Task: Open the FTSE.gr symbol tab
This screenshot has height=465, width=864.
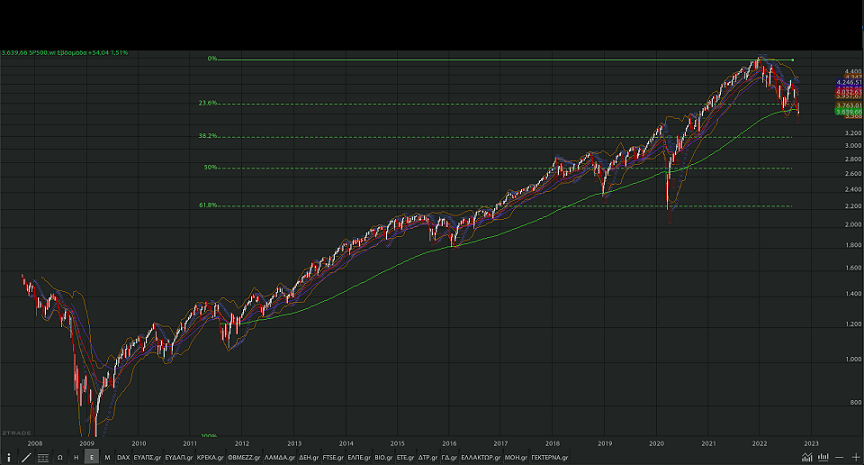Action: 333,457
